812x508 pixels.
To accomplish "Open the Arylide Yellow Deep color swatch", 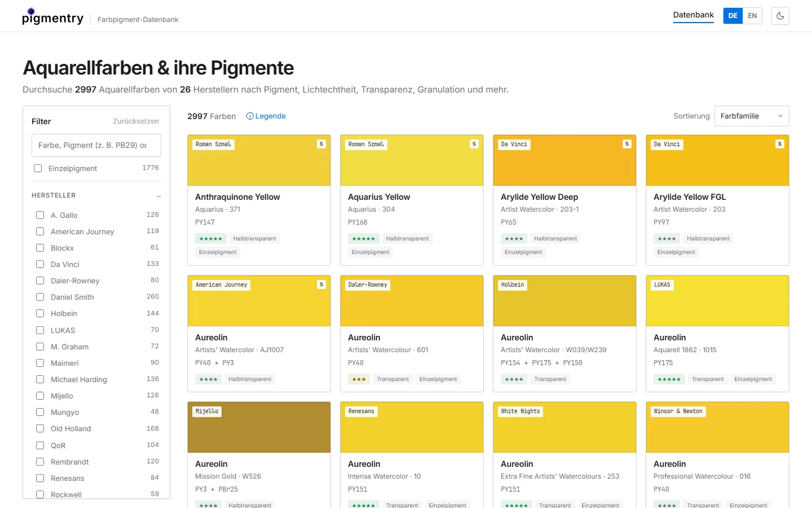I will point(564,160).
